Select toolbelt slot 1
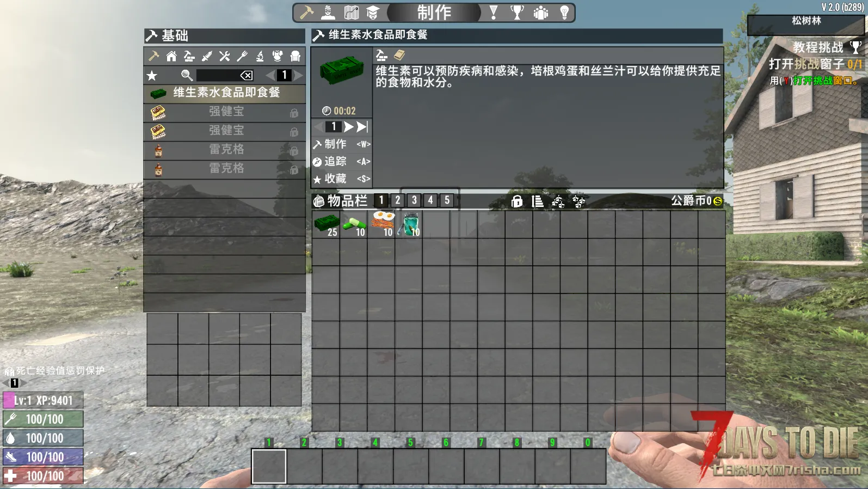Screen dimensions: 868x489 269,466
